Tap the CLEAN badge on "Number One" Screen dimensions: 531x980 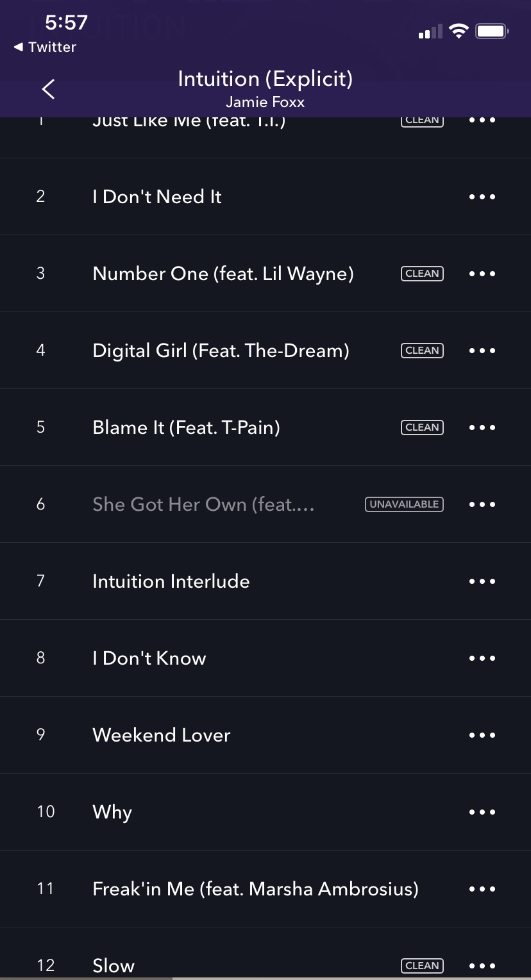click(421, 273)
